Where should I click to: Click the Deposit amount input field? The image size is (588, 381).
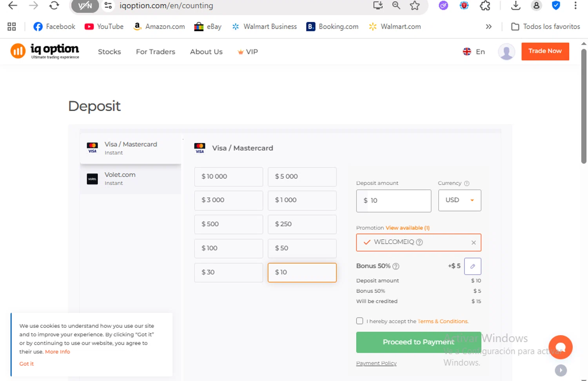tap(394, 201)
